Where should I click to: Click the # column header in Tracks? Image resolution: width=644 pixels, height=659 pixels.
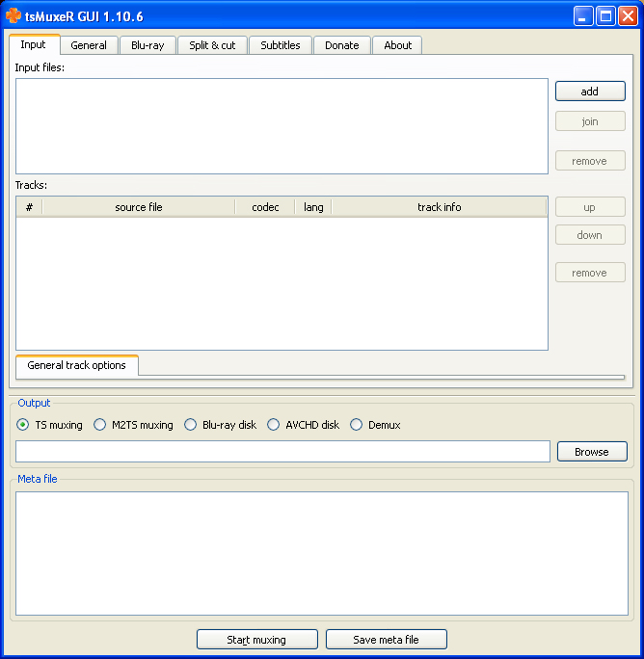click(29, 207)
